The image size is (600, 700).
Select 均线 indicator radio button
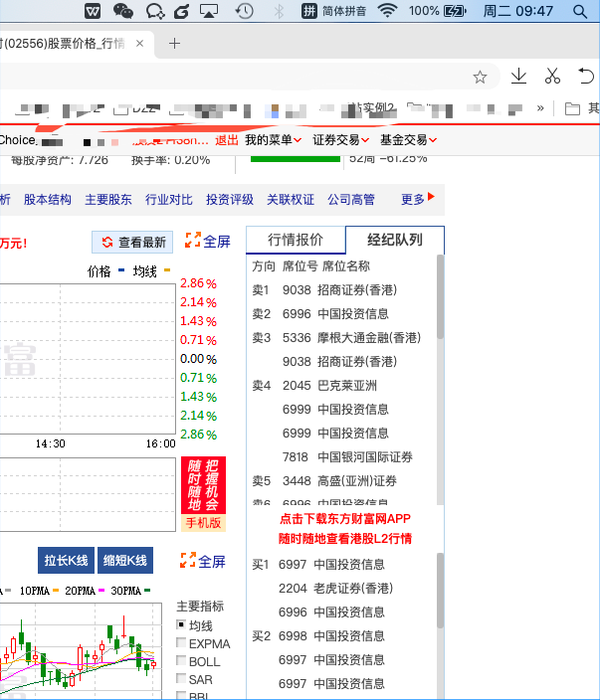(x=181, y=625)
